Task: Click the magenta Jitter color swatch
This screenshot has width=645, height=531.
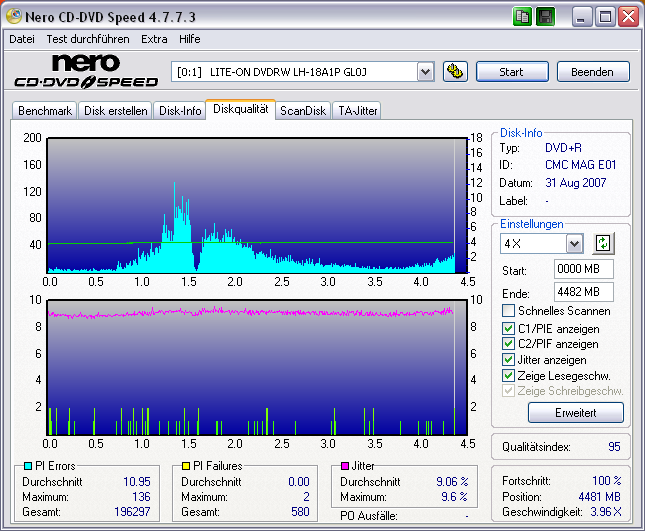Action: [x=345, y=466]
